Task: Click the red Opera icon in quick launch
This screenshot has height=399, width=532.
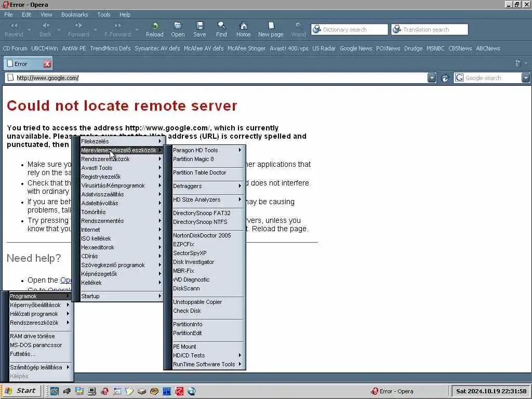Action: (104, 391)
